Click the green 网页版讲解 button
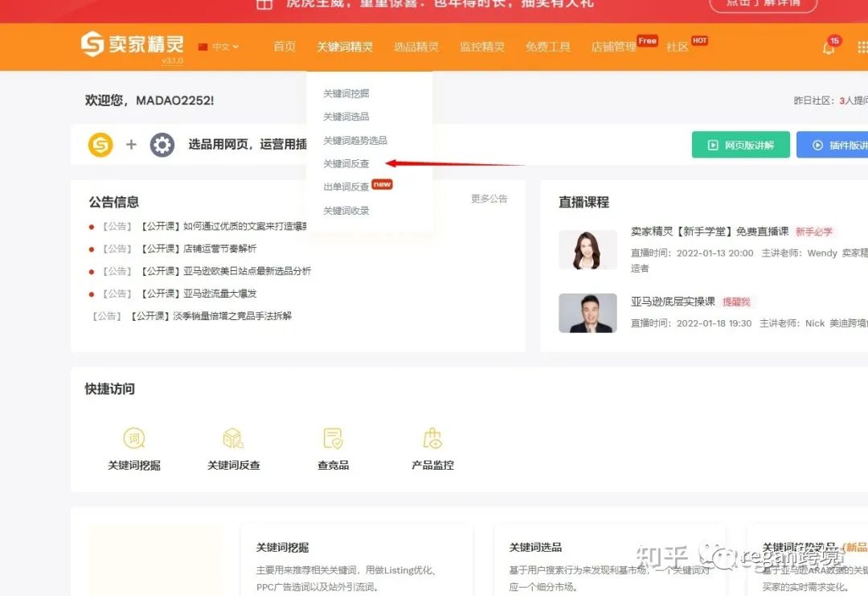This screenshot has height=596, width=868. pyautogui.click(x=741, y=145)
